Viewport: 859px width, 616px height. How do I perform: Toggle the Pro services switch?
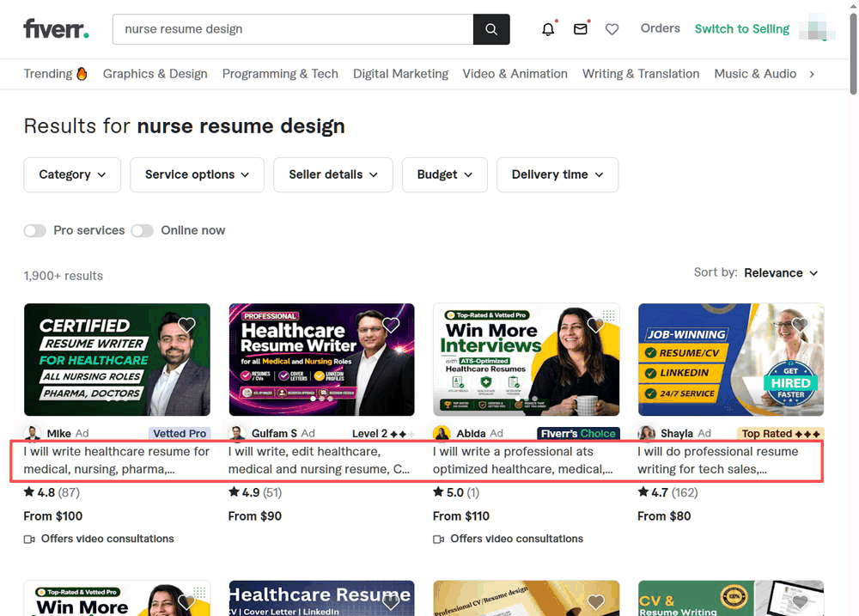tap(35, 231)
